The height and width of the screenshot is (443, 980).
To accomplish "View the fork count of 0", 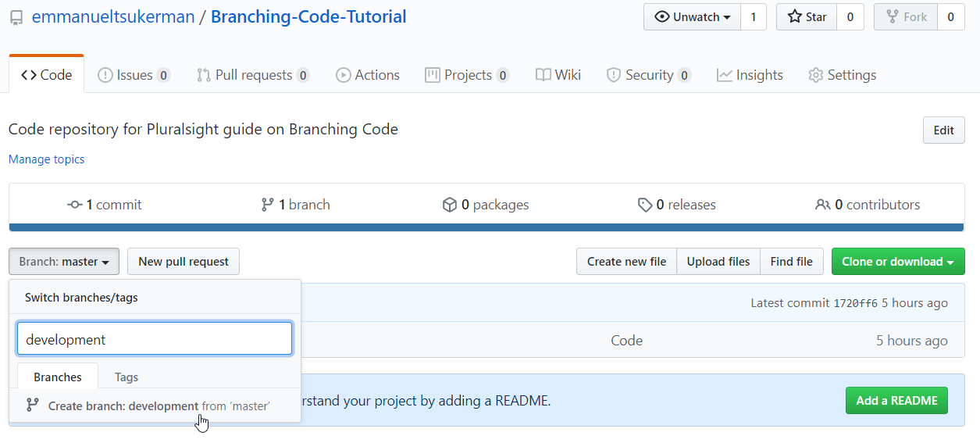I will (950, 17).
